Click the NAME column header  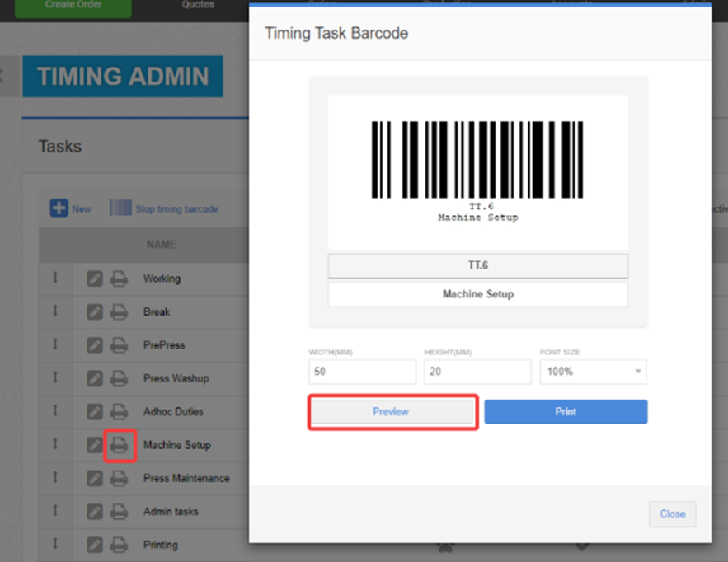161,245
